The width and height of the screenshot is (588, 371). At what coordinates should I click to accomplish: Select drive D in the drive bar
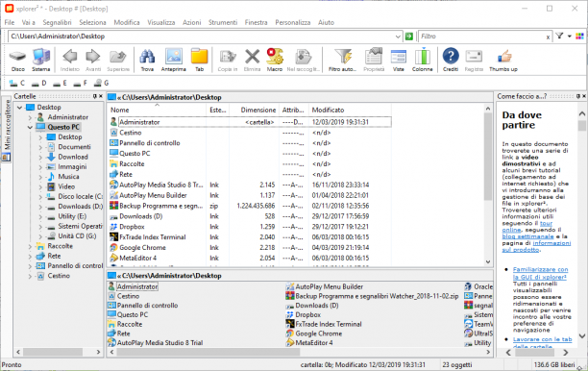39,83
